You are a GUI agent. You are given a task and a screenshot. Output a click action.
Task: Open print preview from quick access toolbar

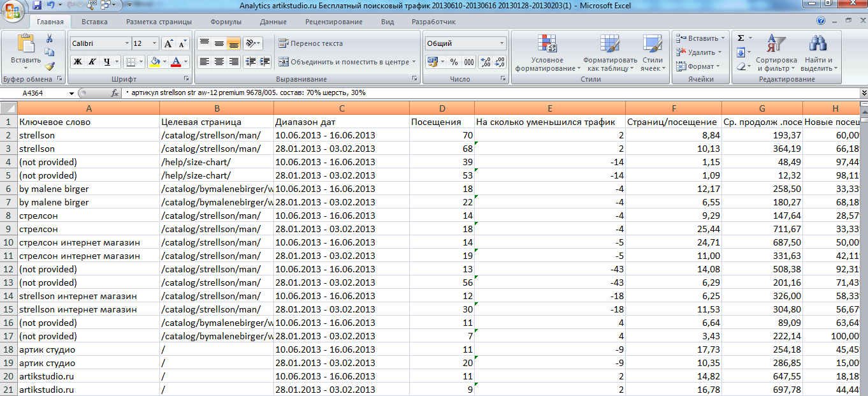click(x=90, y=6)
